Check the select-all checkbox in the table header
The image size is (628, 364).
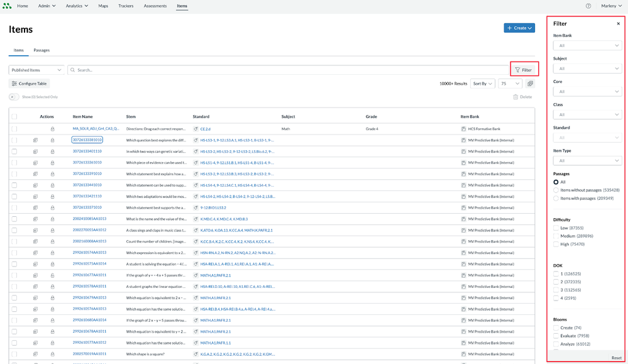point(14,116)
